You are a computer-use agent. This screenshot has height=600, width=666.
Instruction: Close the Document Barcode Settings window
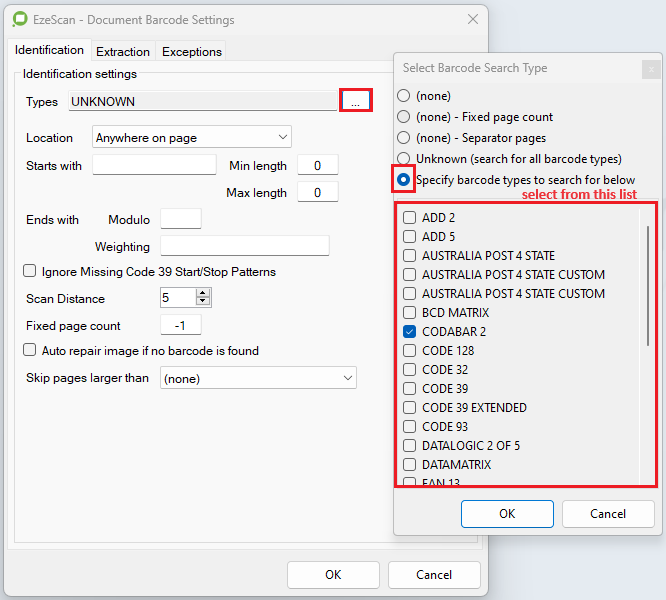click(x=472, y=19)
